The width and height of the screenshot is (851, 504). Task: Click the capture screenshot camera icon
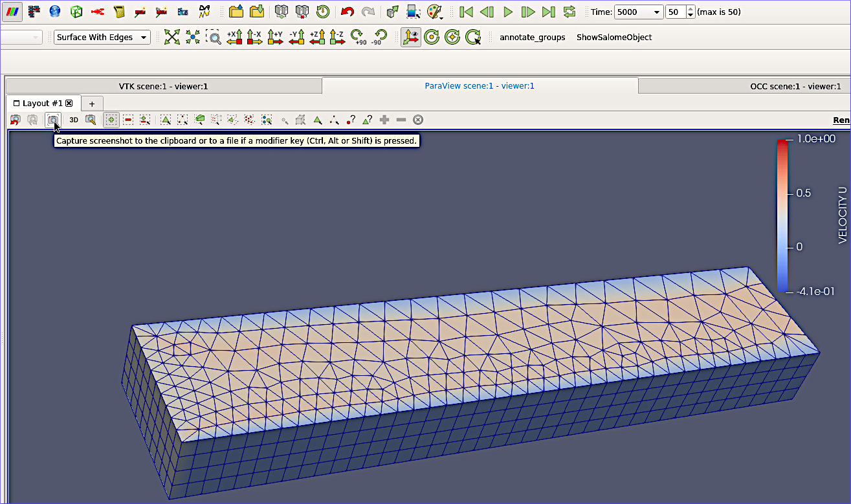click(53, 120)
